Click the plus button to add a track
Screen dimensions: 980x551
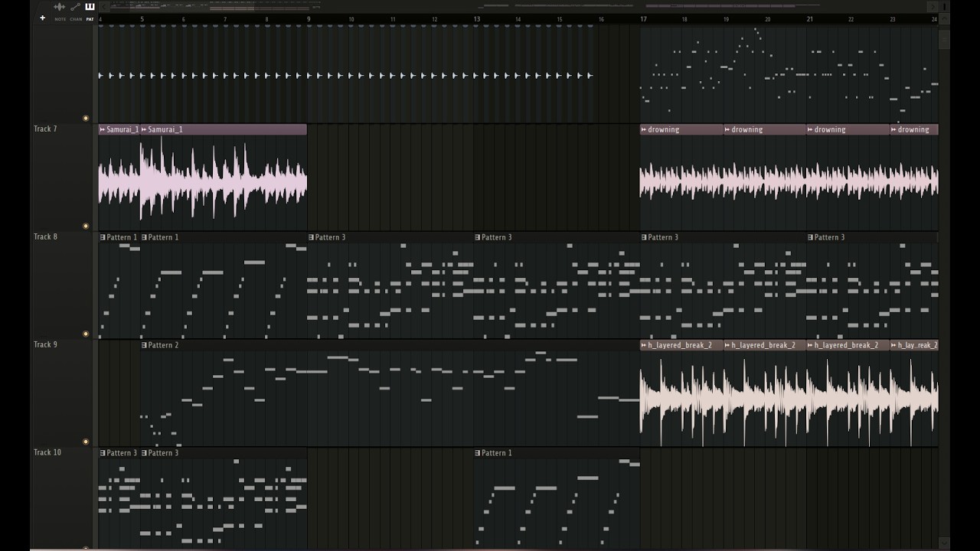[43, 18]
